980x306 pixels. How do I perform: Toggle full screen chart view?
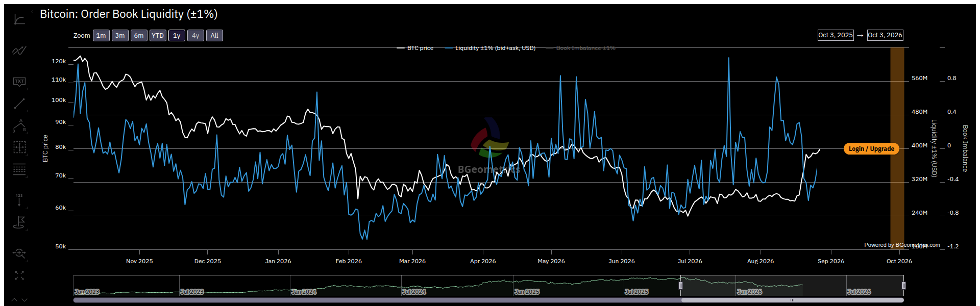[x=19, y=275]
